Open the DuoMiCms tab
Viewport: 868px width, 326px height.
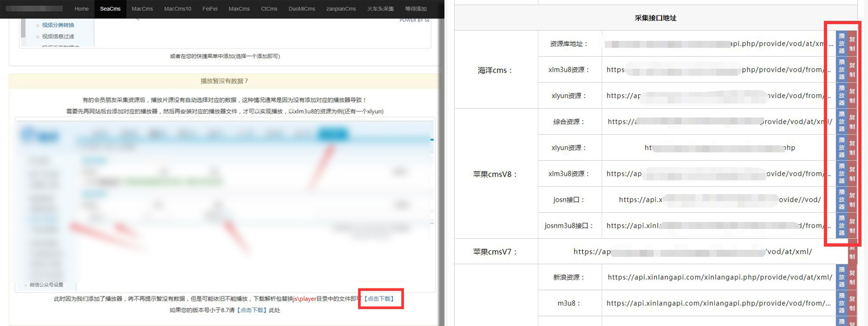pyautogui.click(x=301, y=9)
